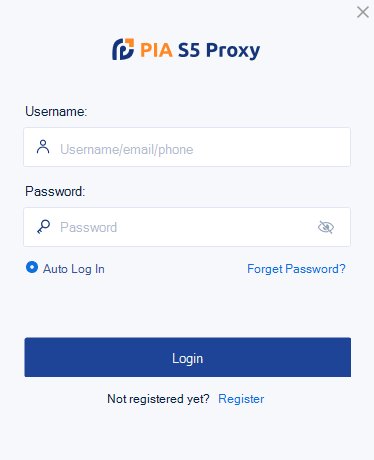Click the blue Login button

tap(188, 357)
